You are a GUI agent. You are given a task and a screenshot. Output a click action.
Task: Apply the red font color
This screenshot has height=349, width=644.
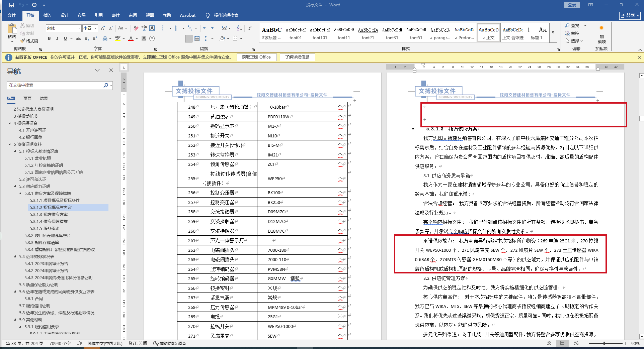(131, 38)
